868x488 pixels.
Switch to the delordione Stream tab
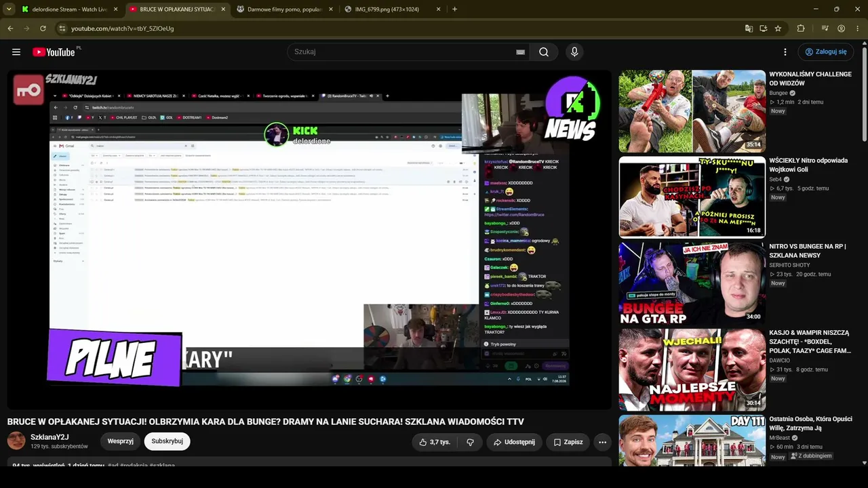70,9
